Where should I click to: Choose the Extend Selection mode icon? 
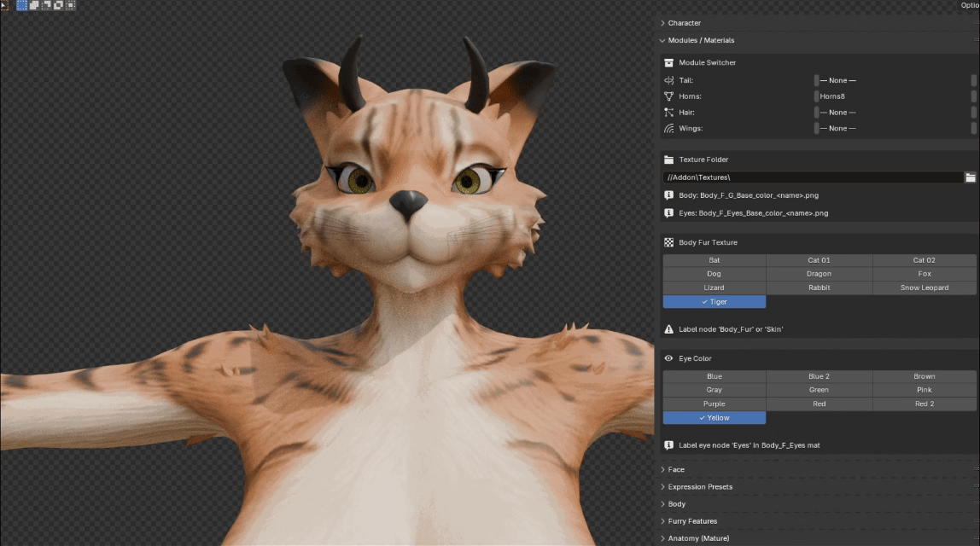(x=34, y=5)
